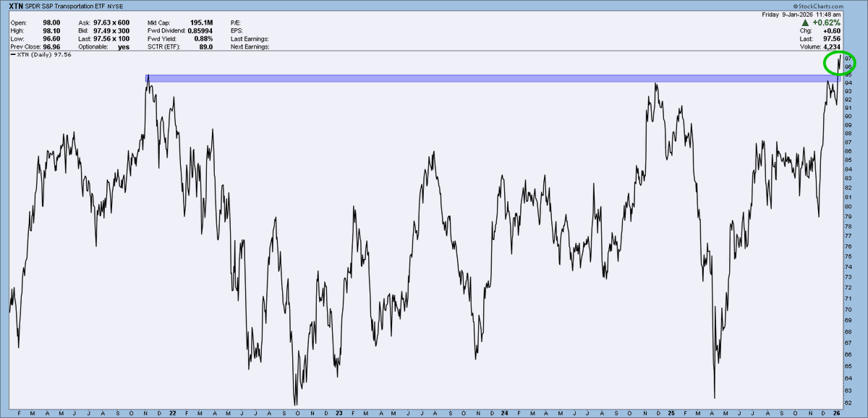Click the +0.62% percent change figure
The height and width of the screenshot is (418, 868).
827,22
